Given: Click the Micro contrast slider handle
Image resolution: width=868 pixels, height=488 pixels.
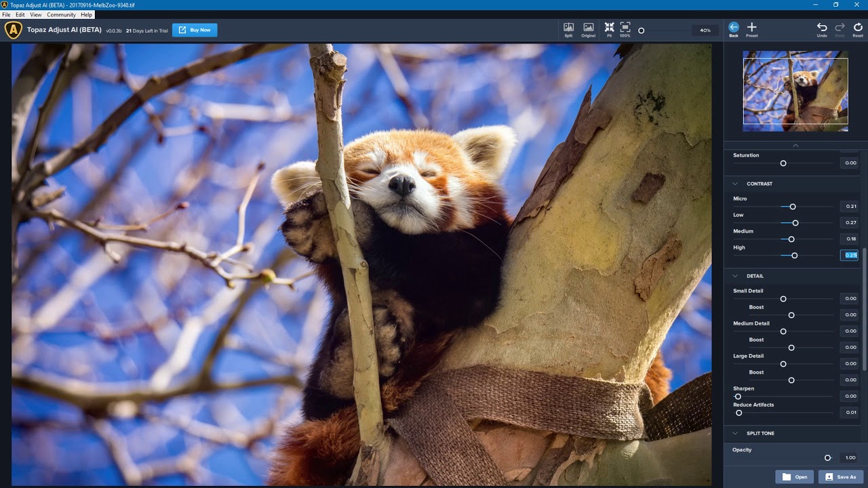Looking at the screenshot, I should click(793, 207).
